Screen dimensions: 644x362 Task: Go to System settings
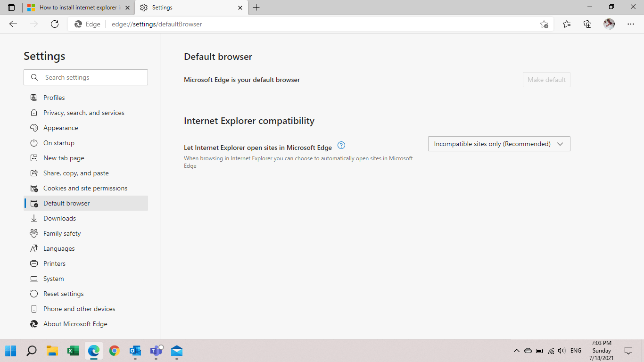(86, 279)
